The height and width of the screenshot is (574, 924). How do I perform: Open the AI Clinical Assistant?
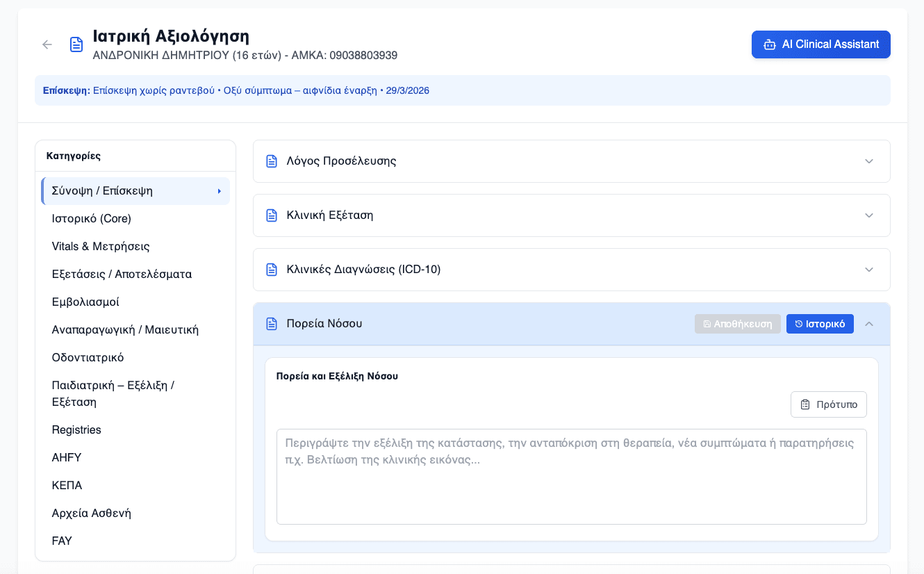click(x=820, y=44)
